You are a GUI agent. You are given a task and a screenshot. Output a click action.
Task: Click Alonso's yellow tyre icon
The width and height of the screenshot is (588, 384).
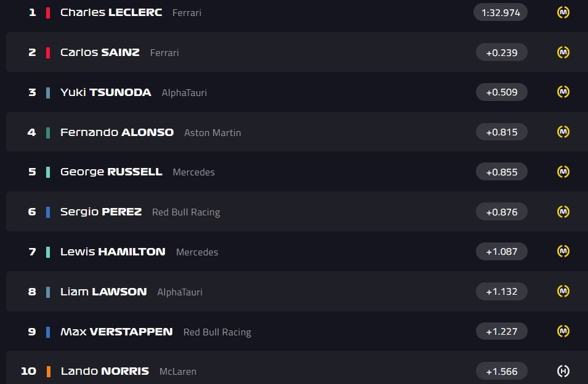[563, 132]
